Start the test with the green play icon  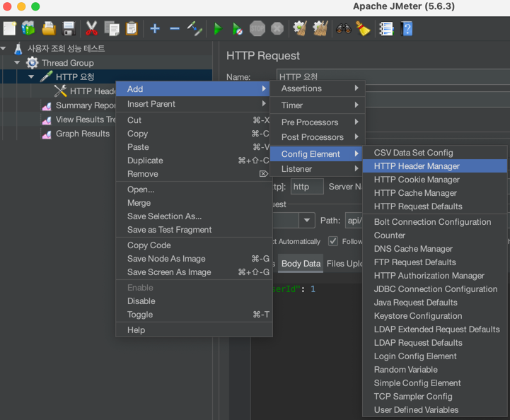(x=218, y=29)
